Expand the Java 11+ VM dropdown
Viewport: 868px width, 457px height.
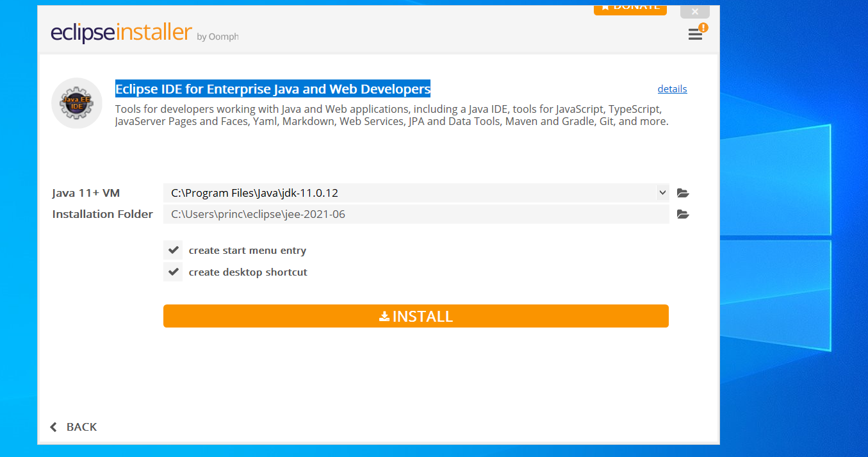coord(662,192)
